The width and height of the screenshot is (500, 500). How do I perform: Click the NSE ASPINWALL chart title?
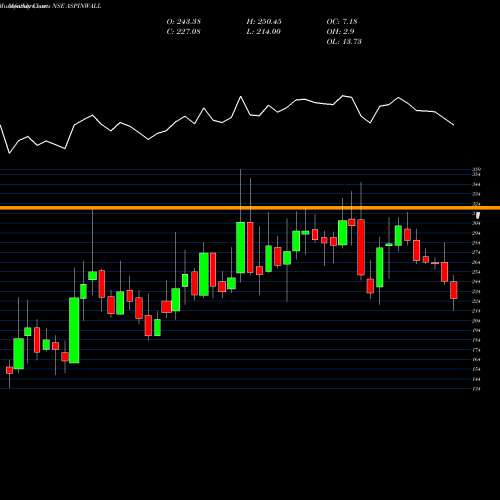[77, 6]
